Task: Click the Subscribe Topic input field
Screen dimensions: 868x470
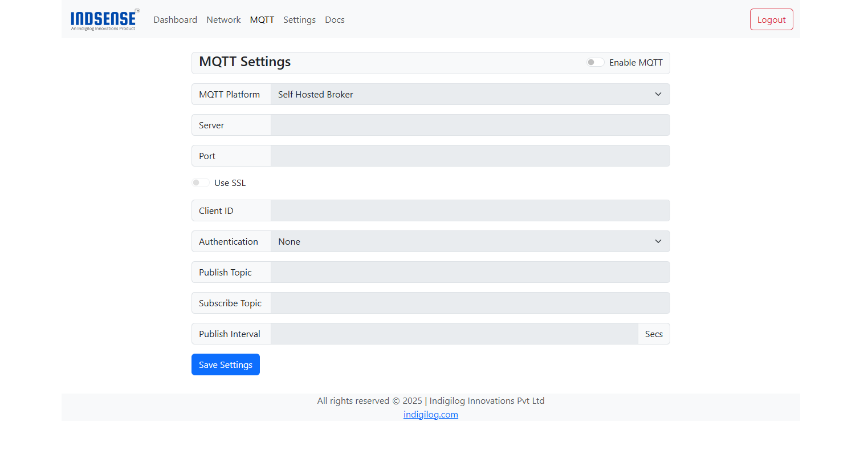Action: tap(470, 303)
